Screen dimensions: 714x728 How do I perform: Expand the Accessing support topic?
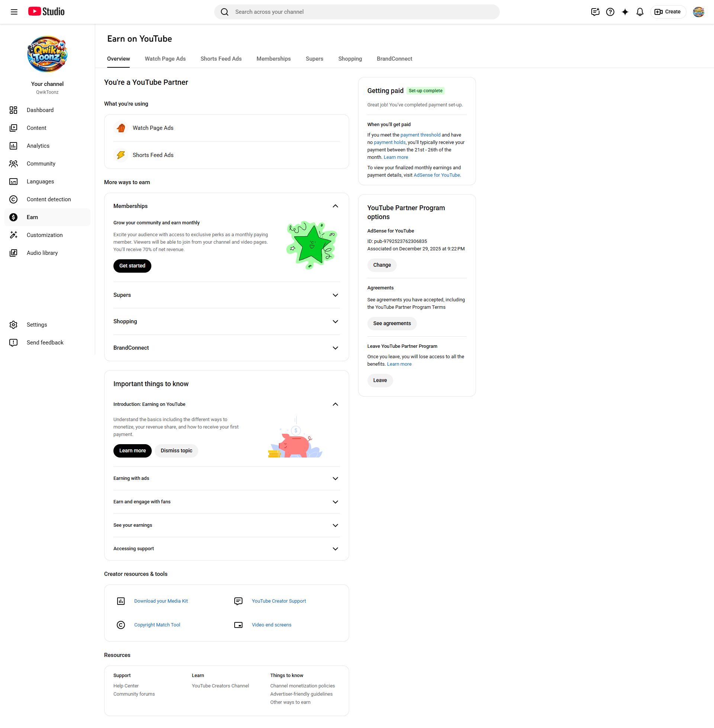pos(335,549)
